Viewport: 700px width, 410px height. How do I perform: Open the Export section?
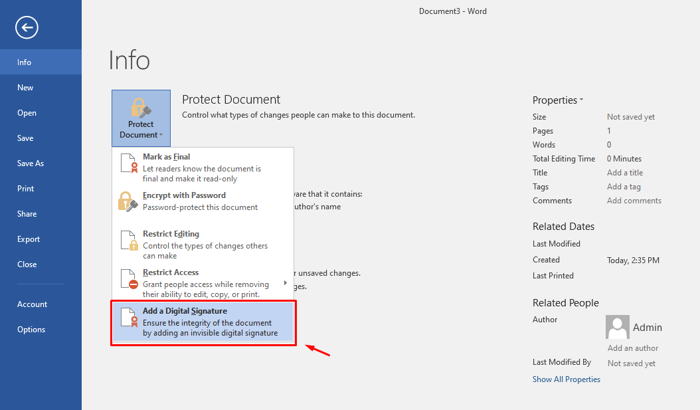tap(41, 239)
